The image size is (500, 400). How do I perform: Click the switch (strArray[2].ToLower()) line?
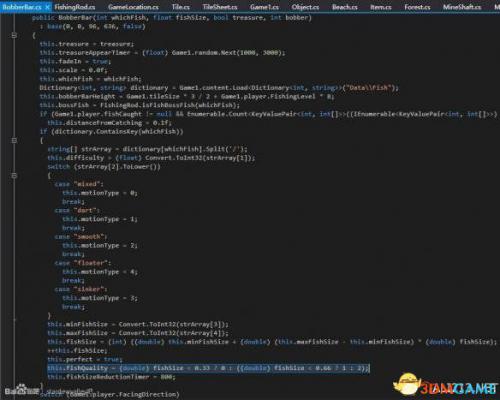click(104, 167)
